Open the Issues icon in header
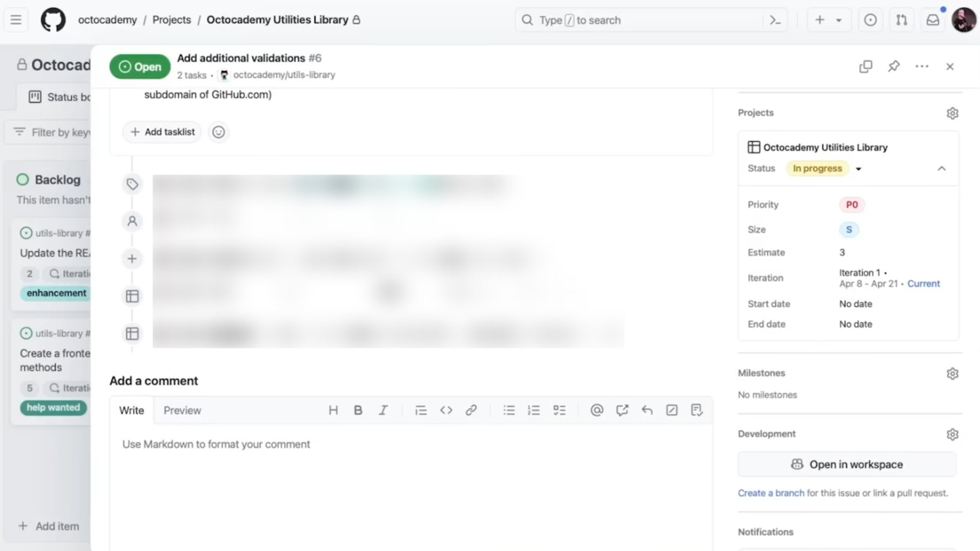Image resolution: width=980 pixels, height=551 pixels. pos(870,20)
